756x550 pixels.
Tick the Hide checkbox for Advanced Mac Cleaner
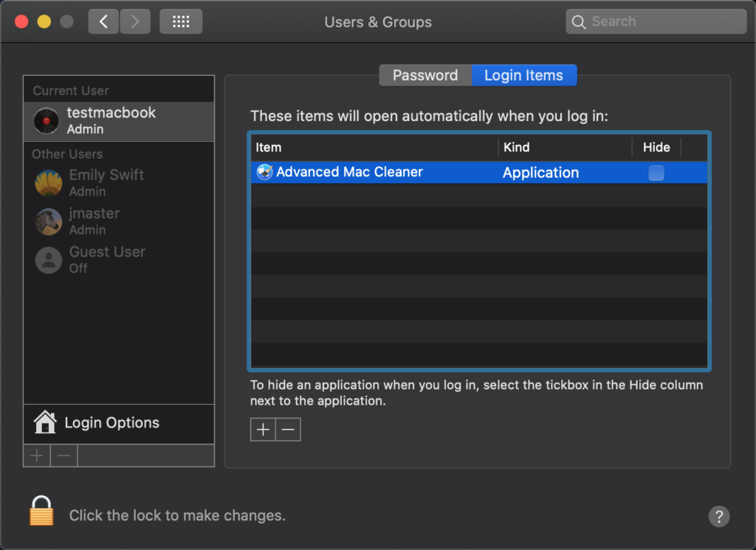[x=656, y=173]
